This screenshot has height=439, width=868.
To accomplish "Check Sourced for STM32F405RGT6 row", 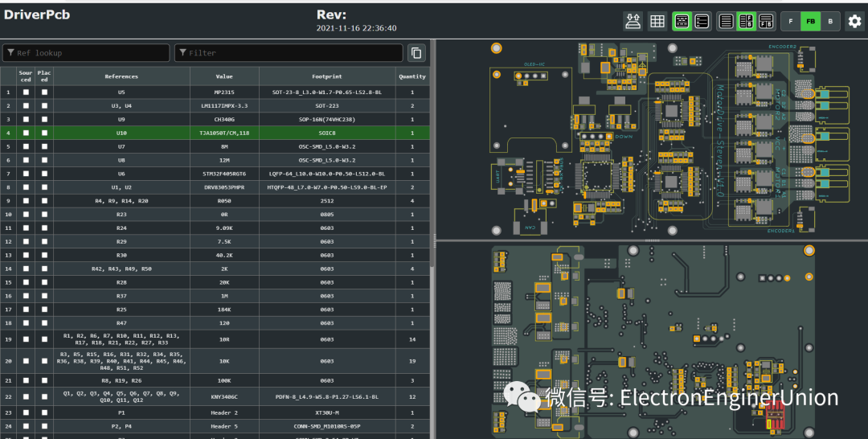I will (26, 174).
